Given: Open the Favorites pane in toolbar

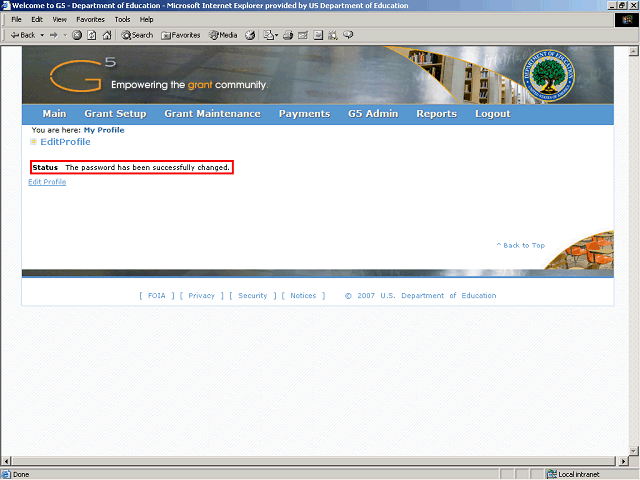Looking at the screenshot, I should [x=180, y=36].
